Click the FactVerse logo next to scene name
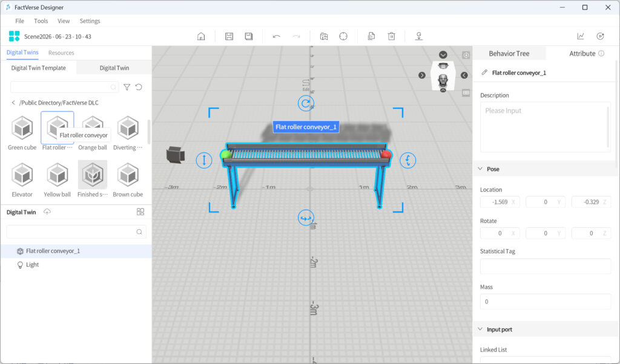 click(15, 36)
